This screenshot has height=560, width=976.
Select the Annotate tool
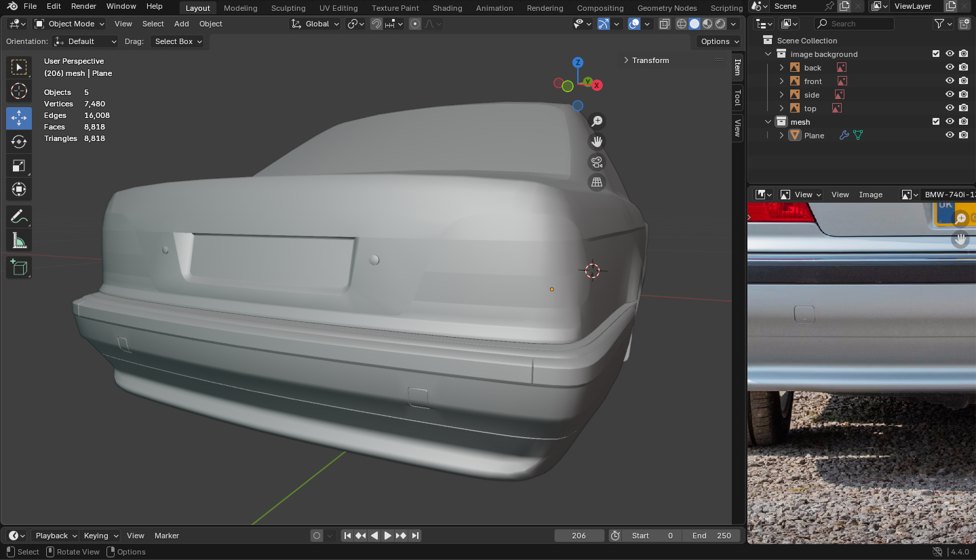pos(19,217)
